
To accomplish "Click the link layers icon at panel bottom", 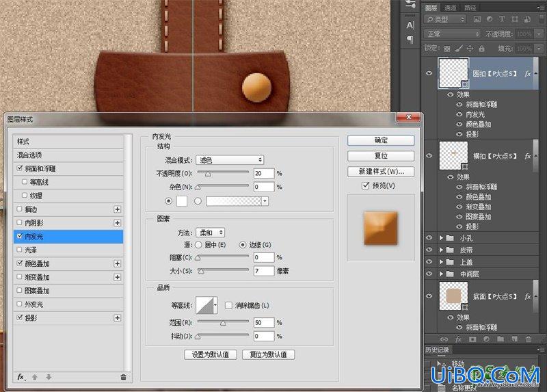I will point(444,339).
